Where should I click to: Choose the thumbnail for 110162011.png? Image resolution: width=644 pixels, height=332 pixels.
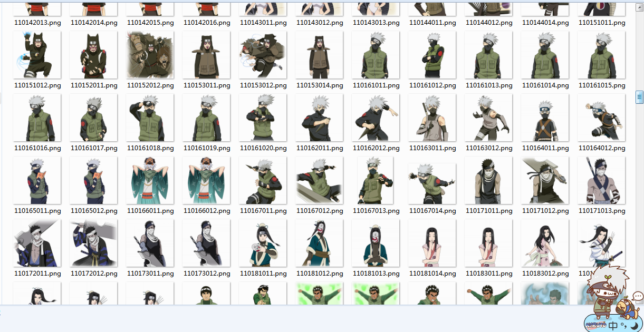point(319,118)
